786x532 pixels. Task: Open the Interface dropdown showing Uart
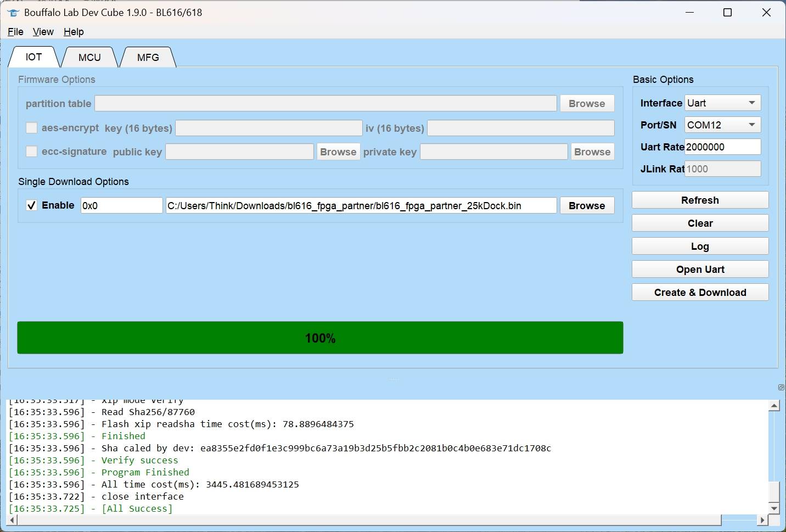click(722, 103)
